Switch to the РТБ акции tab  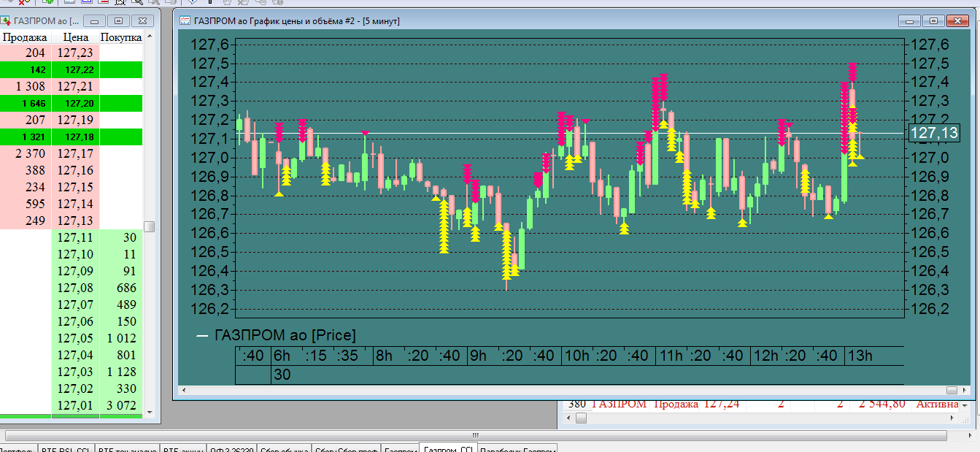point(183,450)
